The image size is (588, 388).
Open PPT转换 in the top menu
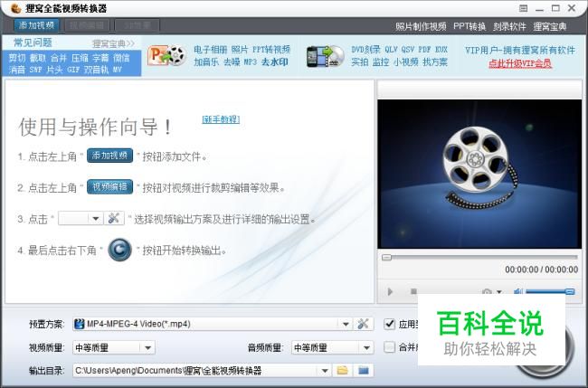tap(469, 26)
